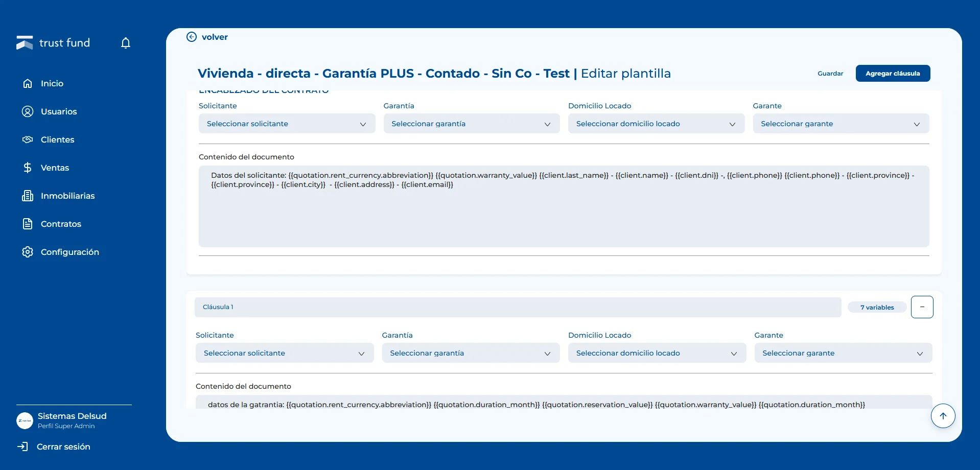Open the notifications bell

(126, 43)
